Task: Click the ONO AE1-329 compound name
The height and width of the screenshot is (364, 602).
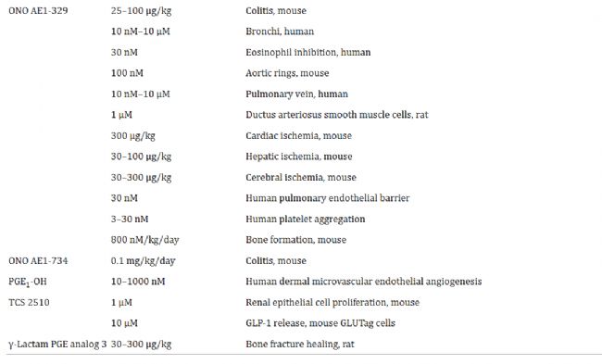Action: click(x=38, y=11)
